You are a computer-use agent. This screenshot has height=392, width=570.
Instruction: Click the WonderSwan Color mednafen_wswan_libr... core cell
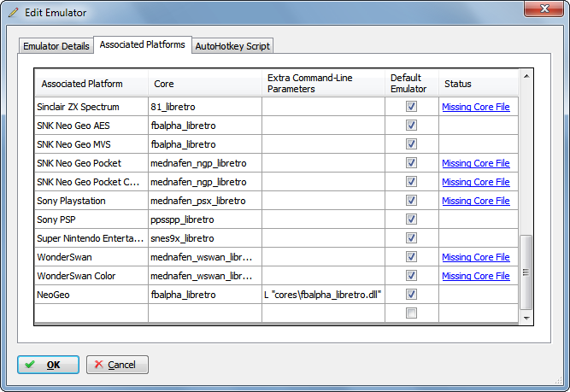click(x=205, y=276)
